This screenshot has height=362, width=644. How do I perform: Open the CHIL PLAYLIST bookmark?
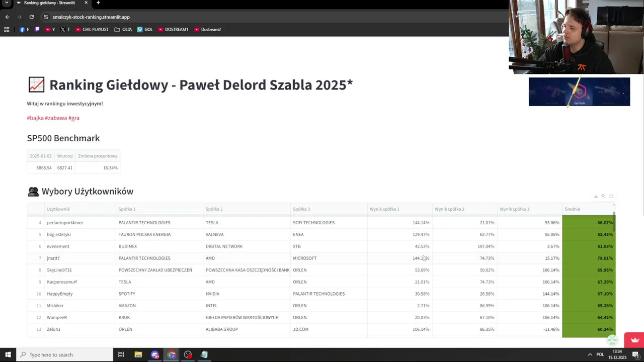(92, 29)
